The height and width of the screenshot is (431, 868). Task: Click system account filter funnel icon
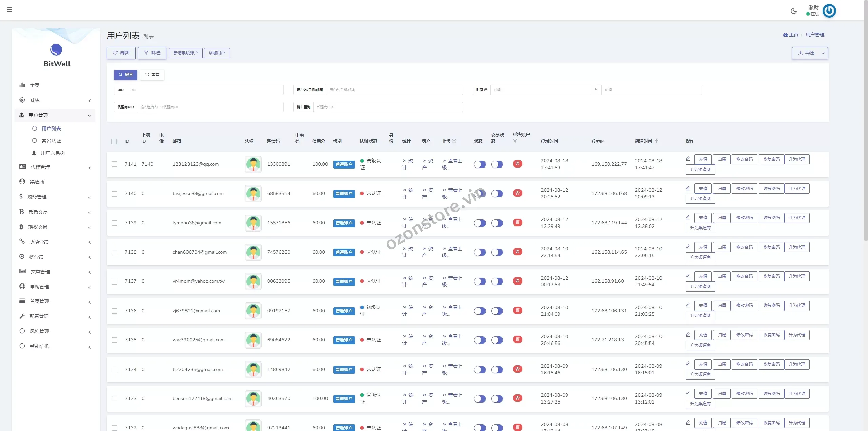515,141
